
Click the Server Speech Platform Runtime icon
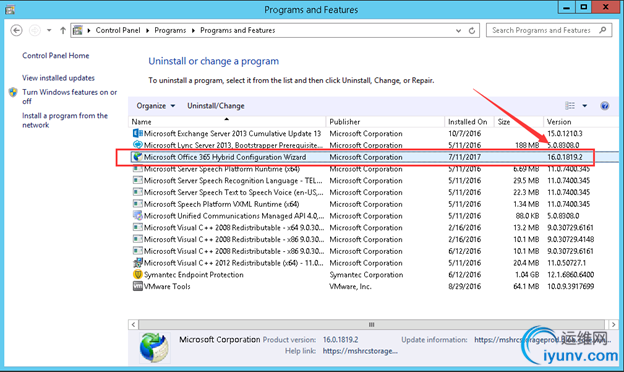(137, 169)
